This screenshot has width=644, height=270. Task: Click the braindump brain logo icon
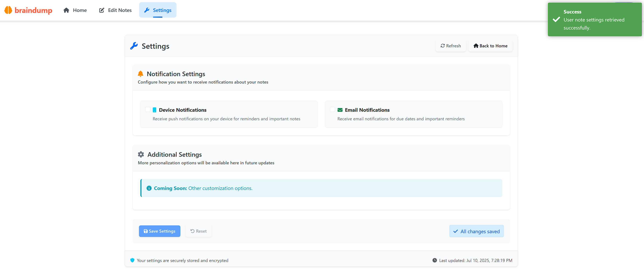tap(8, 10)
